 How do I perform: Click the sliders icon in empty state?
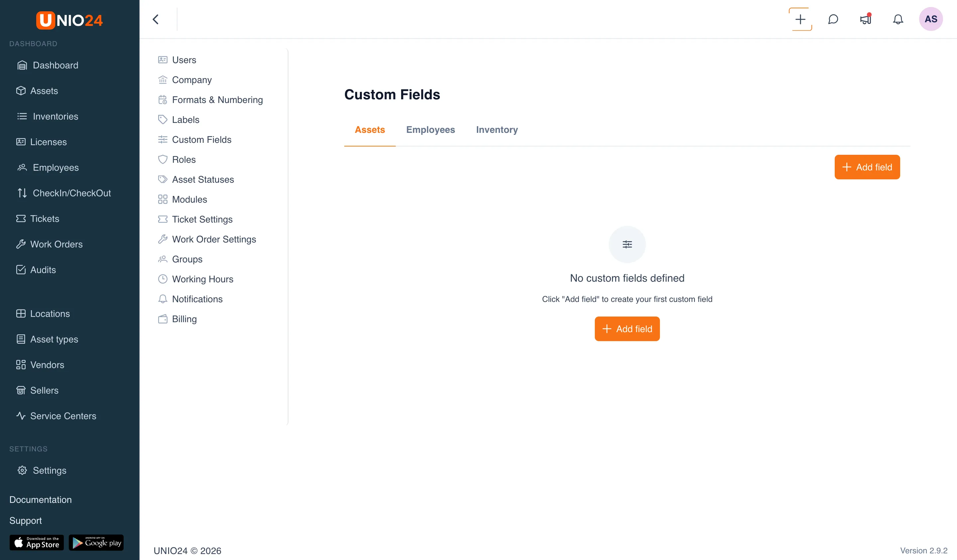(627, 244)
